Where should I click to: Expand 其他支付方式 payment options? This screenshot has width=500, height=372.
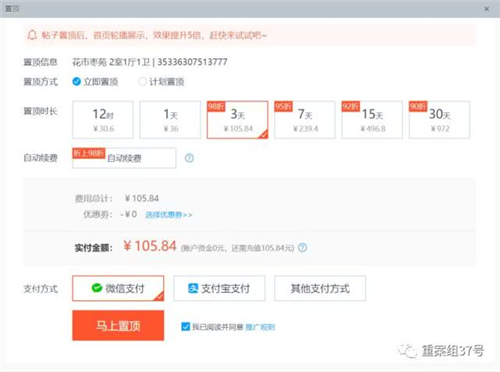[320, 288]
